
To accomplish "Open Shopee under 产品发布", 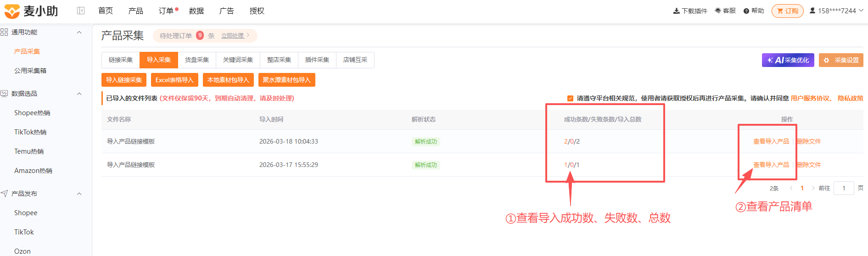I will tap(26, 213).
